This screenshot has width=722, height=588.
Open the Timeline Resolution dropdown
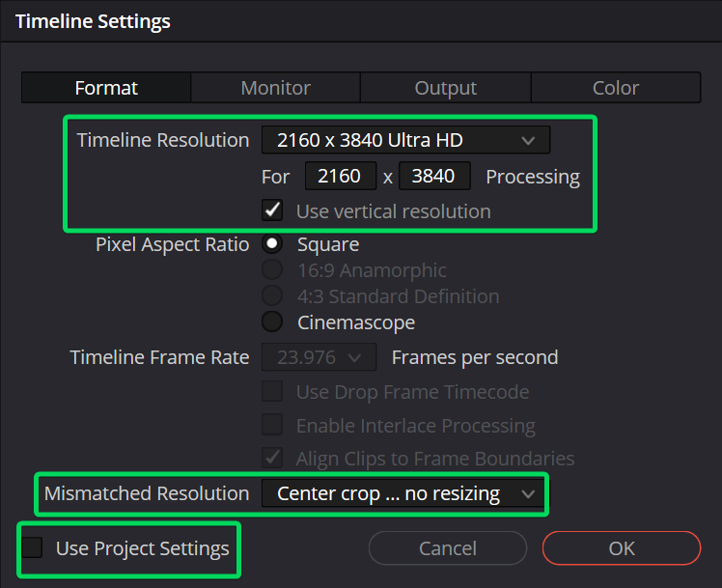coord(405,140)
